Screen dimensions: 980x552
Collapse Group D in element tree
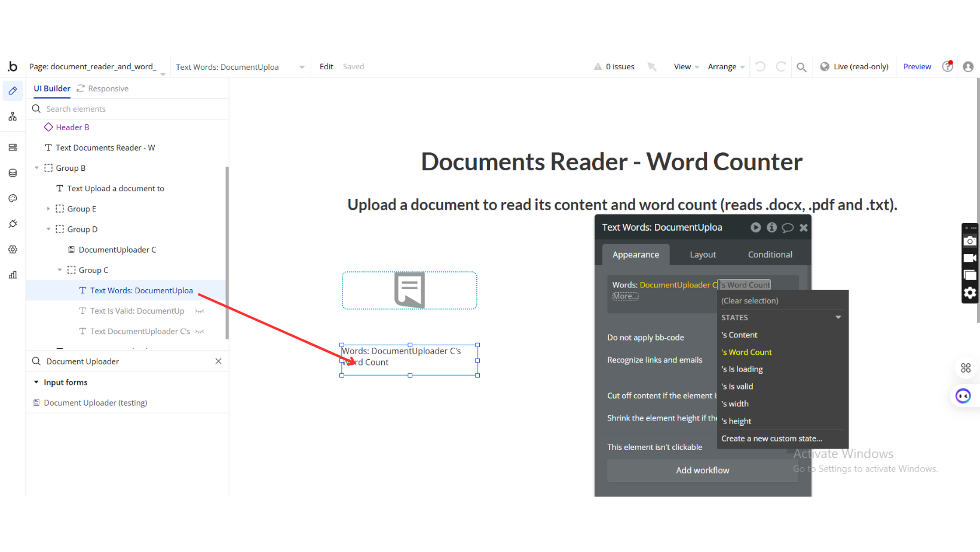tap(48, 229)
